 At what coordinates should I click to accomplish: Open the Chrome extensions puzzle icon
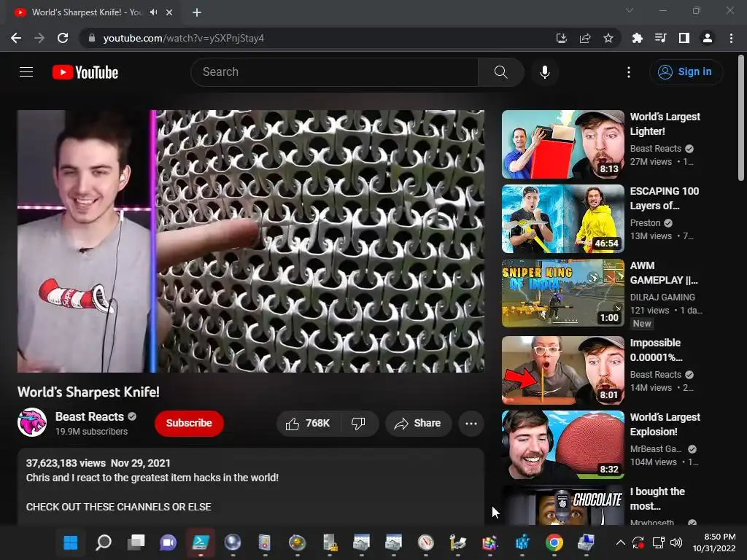click(x=637, y=38)
